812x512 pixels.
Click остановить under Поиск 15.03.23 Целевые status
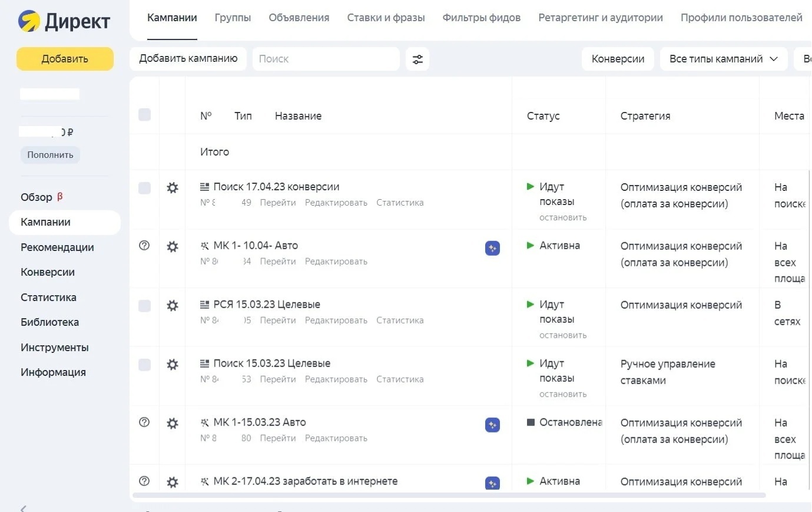coord(563,394)
